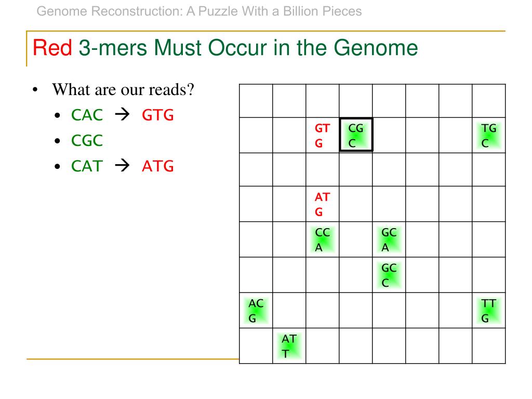Click the arrow between CAT and ATG

(122, 166)
